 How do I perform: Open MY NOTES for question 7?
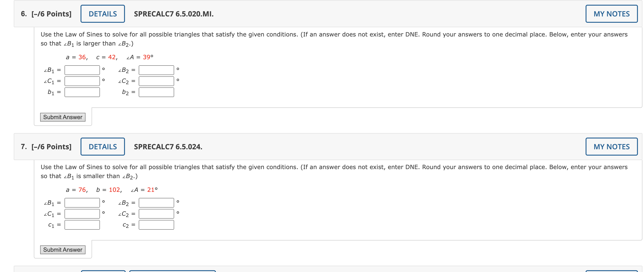coord(612,147)
